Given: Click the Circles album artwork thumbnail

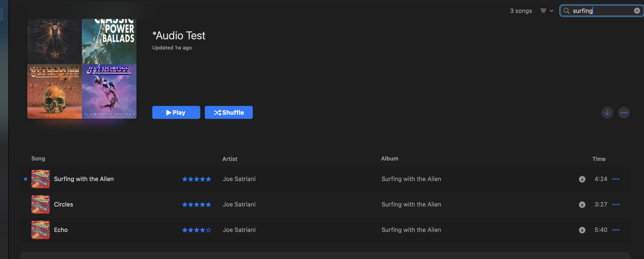Looking at the screenshot, I should point(41,204).
